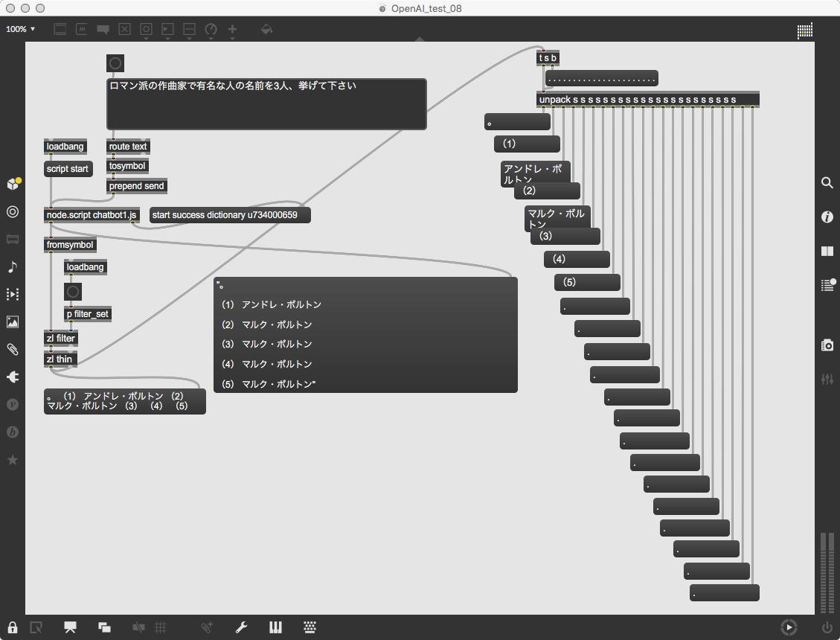Open the Inspector info icon
Screen dimensions: 840x640
[x=827, y=217]
